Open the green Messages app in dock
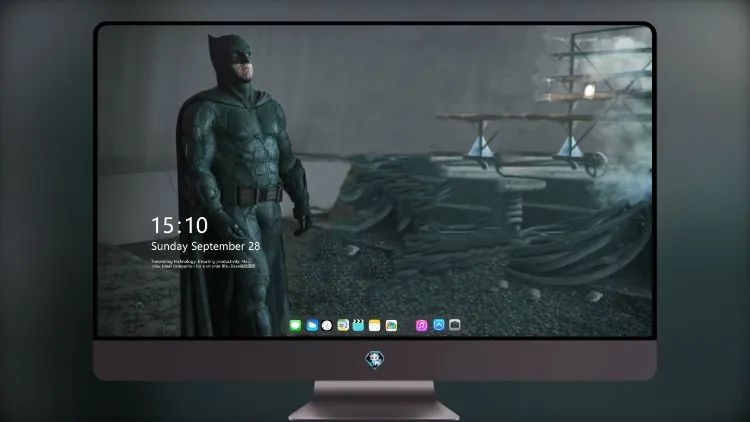This screenshot has height=422, width=750. point(295,325)
